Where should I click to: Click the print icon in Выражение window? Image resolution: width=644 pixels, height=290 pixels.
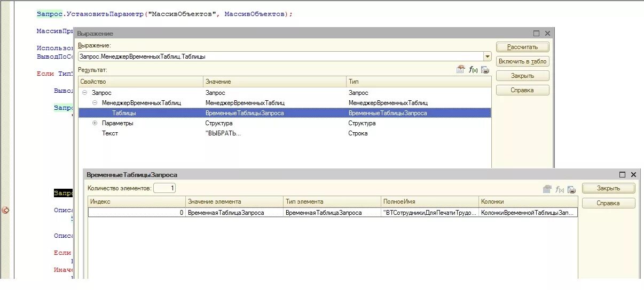pyautogui.click(x=485, y=69)
